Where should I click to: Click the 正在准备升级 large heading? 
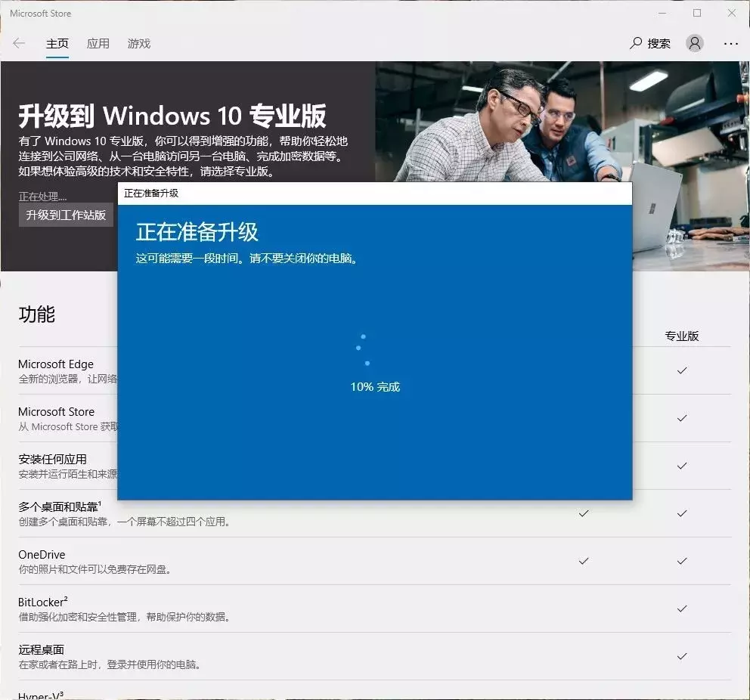click(197, 232)
